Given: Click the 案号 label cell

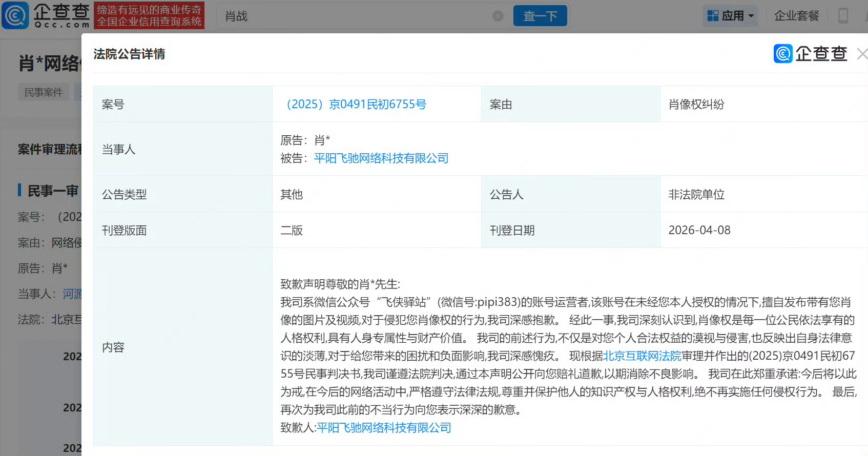Looking at the screenshot, I should tap(183, 104).
